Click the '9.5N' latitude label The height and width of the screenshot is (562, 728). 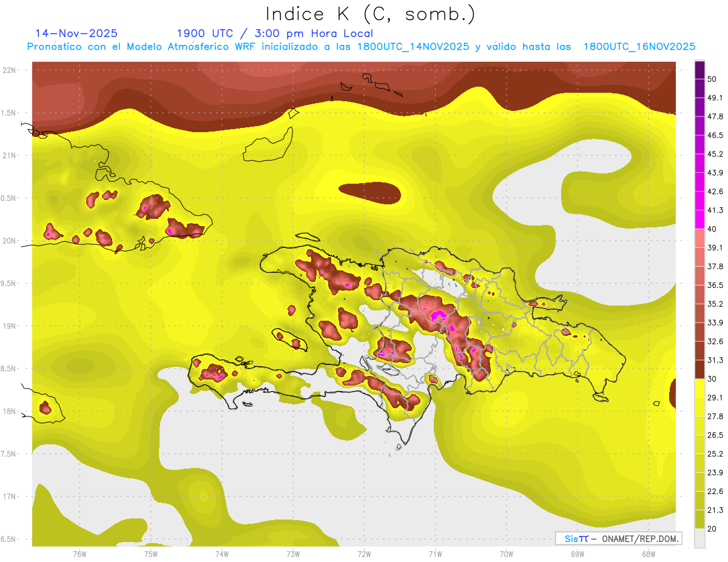tap(9, 283)
